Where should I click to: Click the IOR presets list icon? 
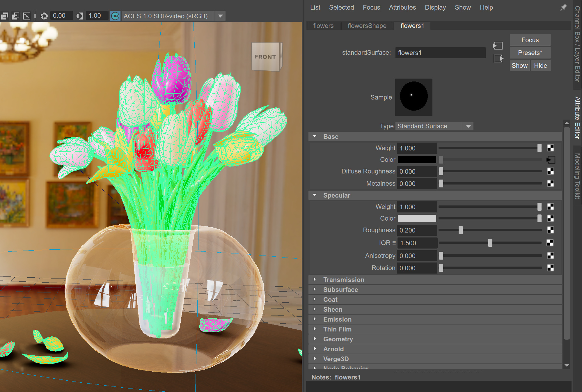click(x=394, y=243)
